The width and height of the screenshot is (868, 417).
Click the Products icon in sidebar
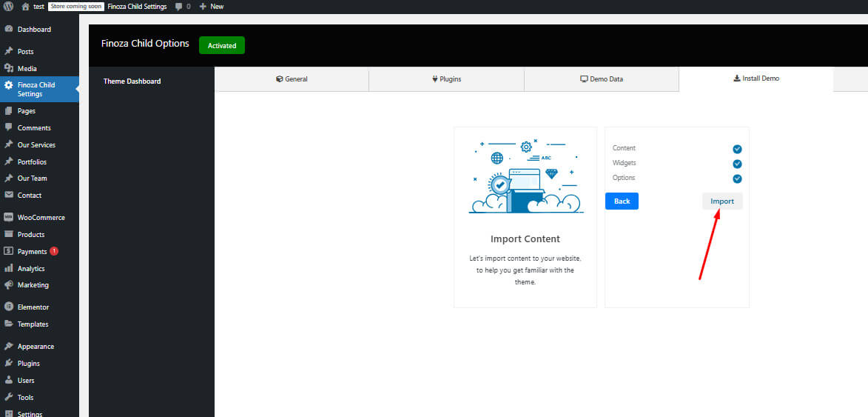point(8,234)
